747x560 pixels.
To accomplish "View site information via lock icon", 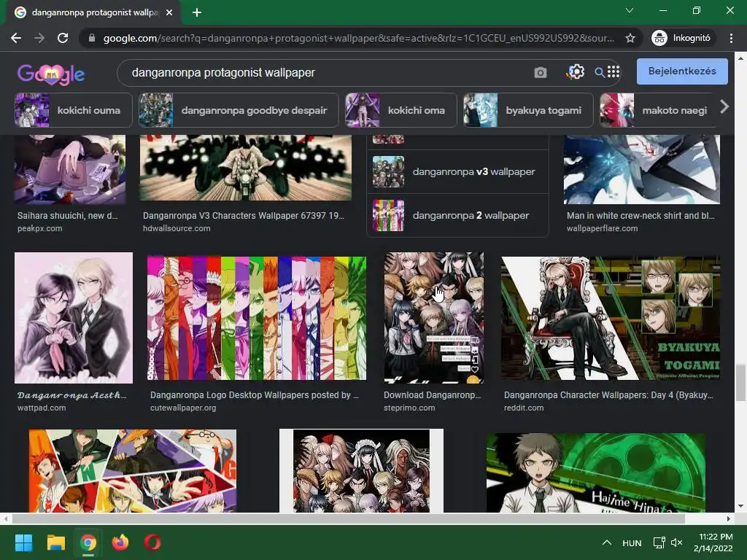I will (92, 38).
